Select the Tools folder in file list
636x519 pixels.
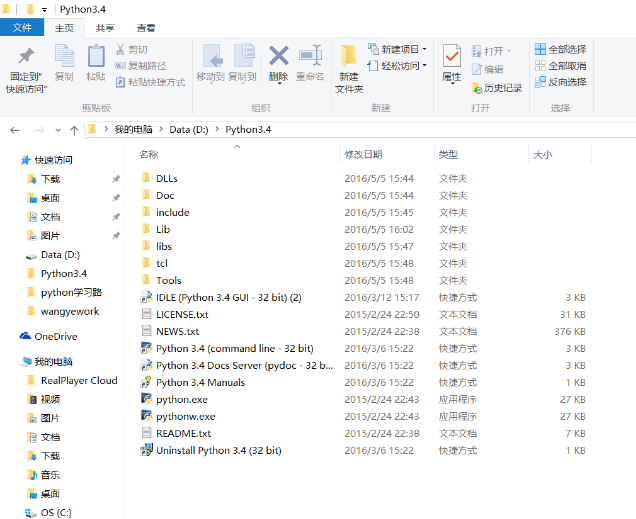168,280
